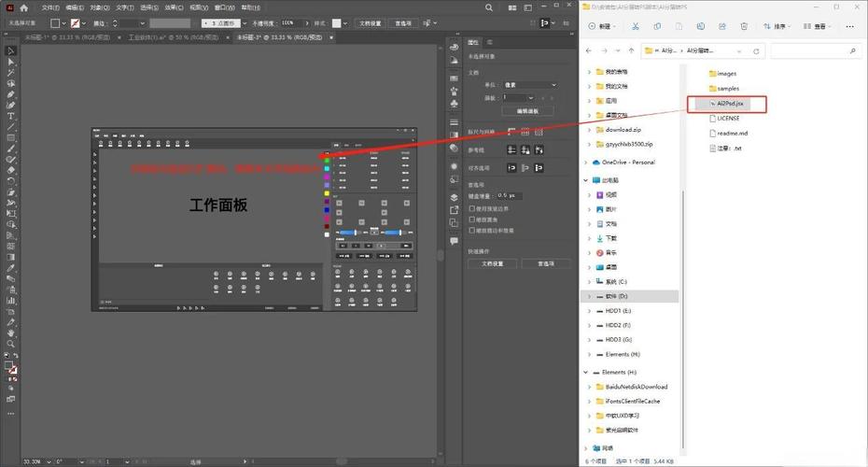Click the 文档设置 quick action button

pos(492,263)
